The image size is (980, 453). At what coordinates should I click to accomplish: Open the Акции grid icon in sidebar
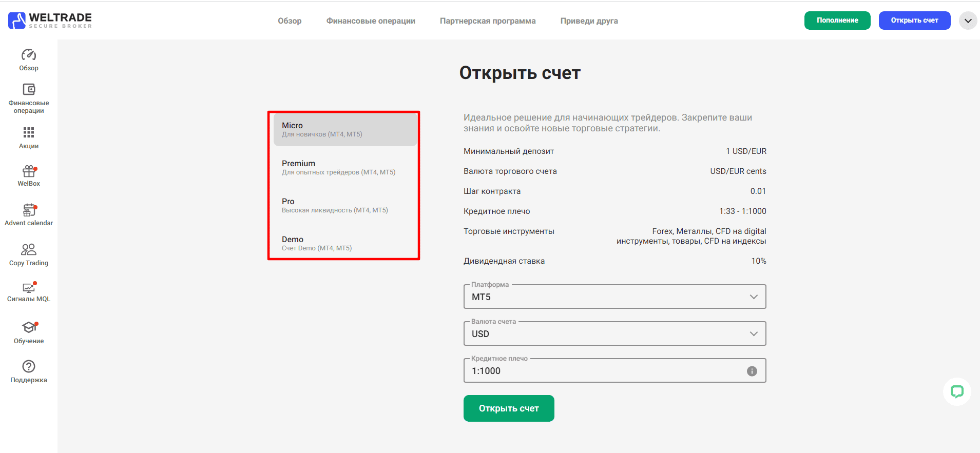[x=29, y=132]
